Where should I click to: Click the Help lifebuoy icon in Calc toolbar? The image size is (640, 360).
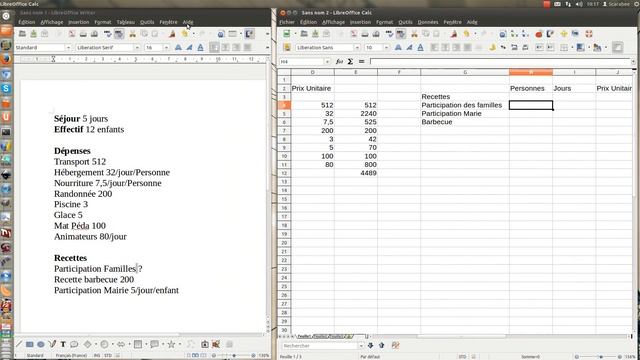[x=589, y=34]
